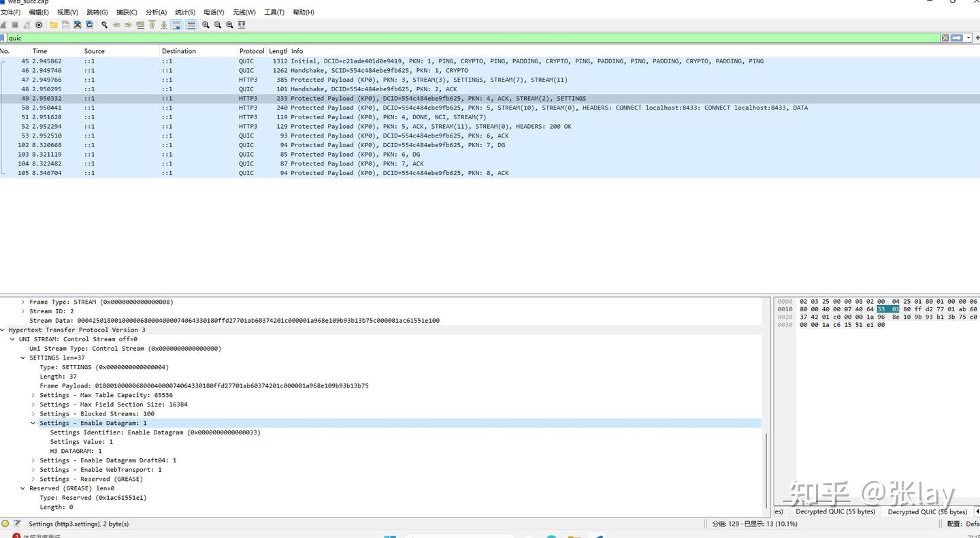Image resolution: width=980 pixels, height=538 pixels.
Task: Zoom in the main window text
Action: [x=206, y=25]
